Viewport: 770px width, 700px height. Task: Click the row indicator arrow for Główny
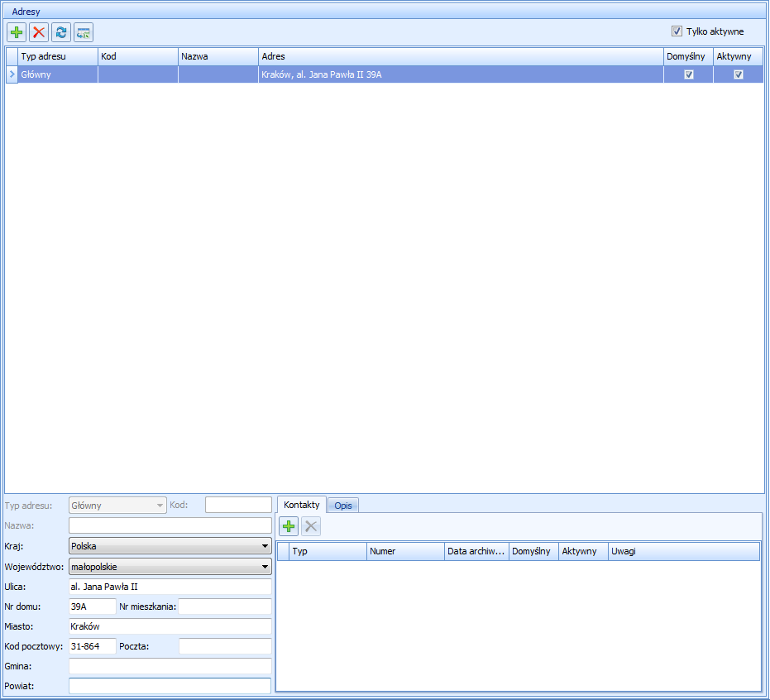point(12,74)
